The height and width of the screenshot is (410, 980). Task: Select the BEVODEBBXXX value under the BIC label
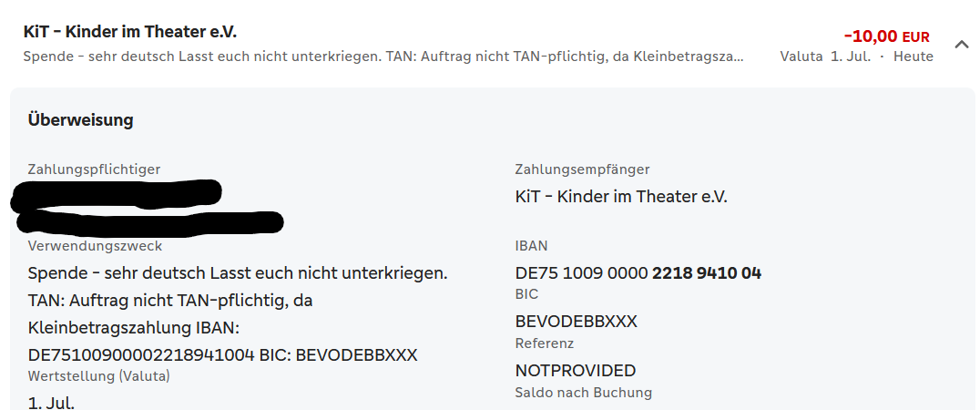tap(577, 322)
